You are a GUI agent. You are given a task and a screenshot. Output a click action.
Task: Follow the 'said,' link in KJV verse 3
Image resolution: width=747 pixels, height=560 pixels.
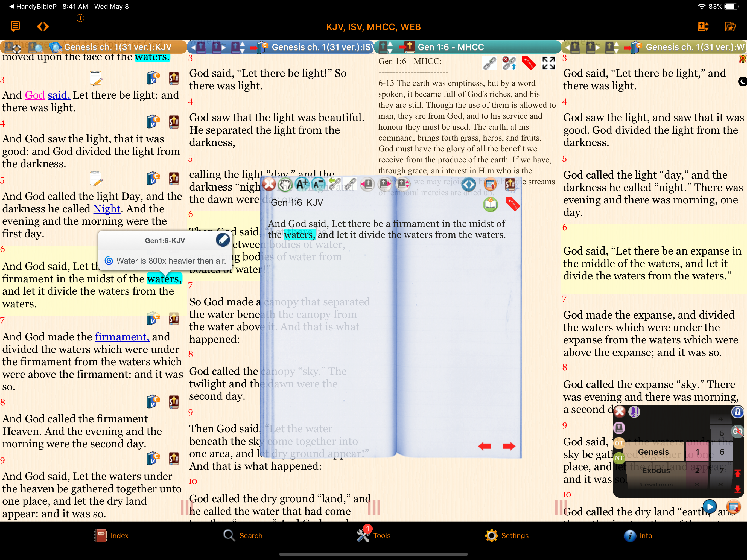59,95
